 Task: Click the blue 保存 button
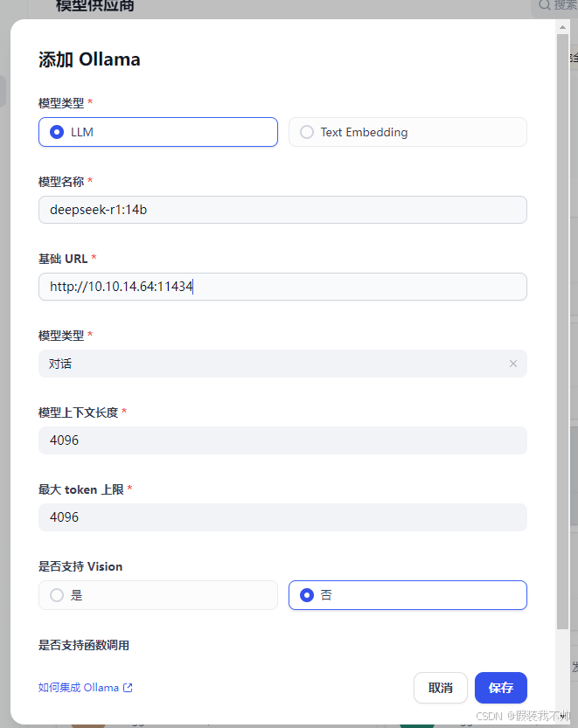coord(500,688)
